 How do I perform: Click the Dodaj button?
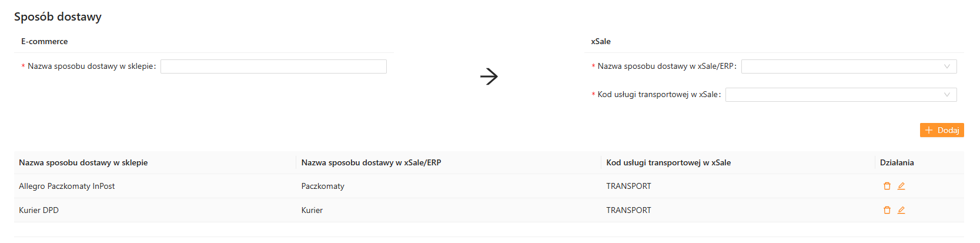click(x=941, y=130)
